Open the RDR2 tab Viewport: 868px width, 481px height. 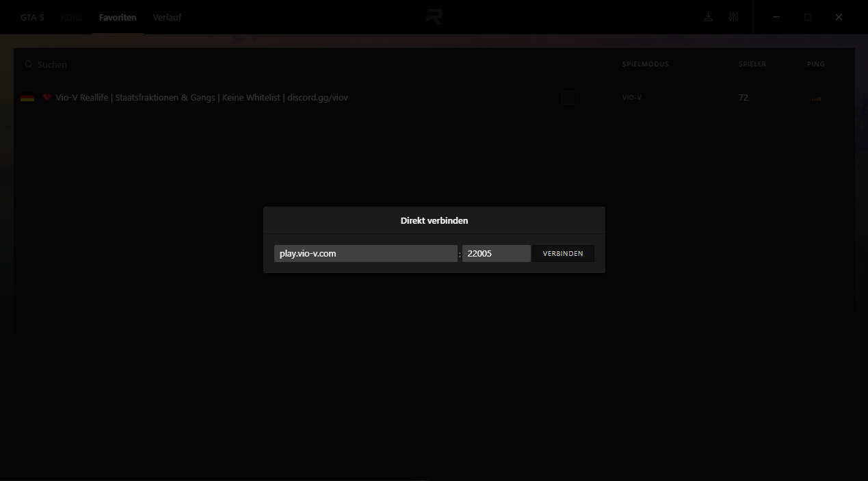point(71,17)
